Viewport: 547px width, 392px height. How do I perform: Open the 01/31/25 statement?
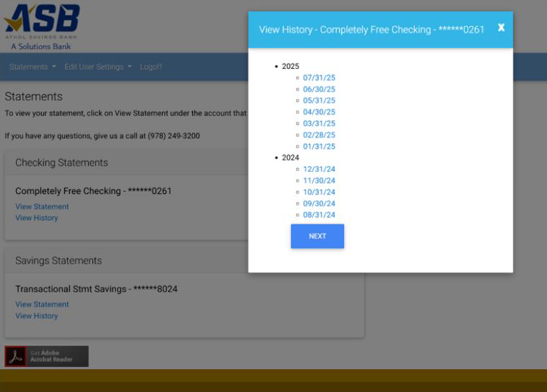[319, 146]
